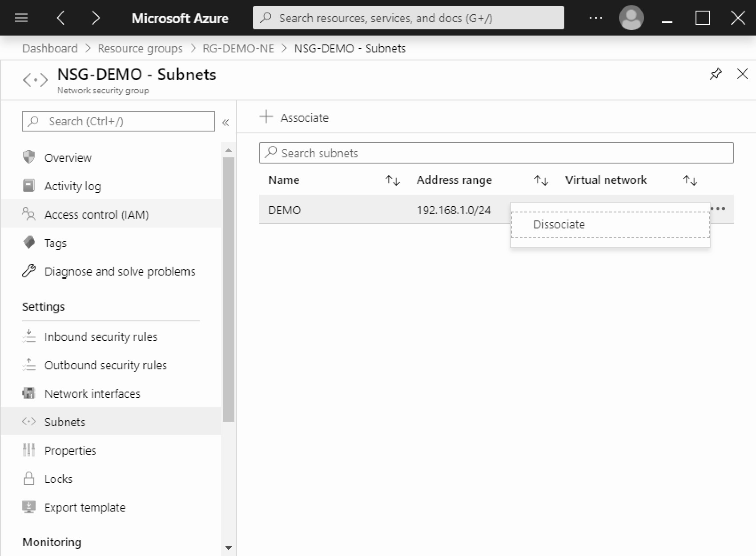Click Associate to add a subnet

click(x=294, y=117)
